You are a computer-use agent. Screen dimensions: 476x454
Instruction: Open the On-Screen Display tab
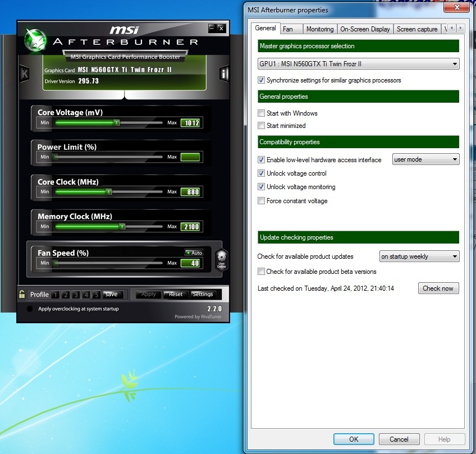pyautogui.click(x=365, y=29)
